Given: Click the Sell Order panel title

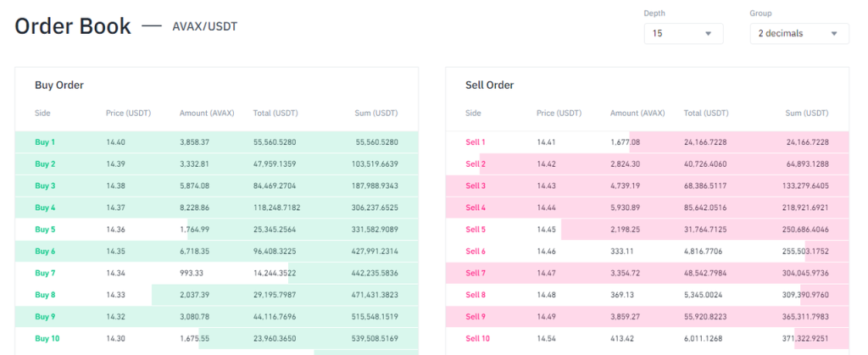Looking at the screenshot, I should 489,86.
